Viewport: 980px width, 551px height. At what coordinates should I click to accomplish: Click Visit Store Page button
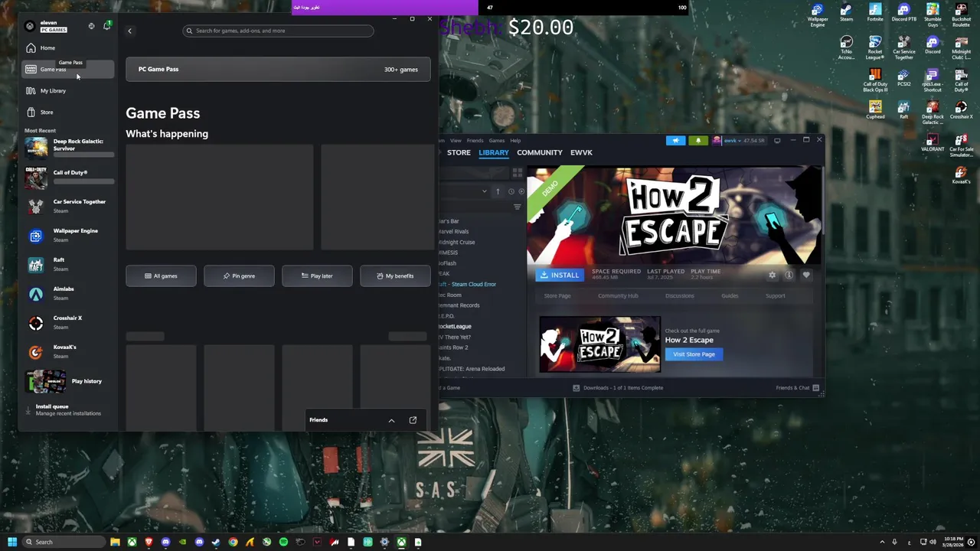tap(694, 354)
